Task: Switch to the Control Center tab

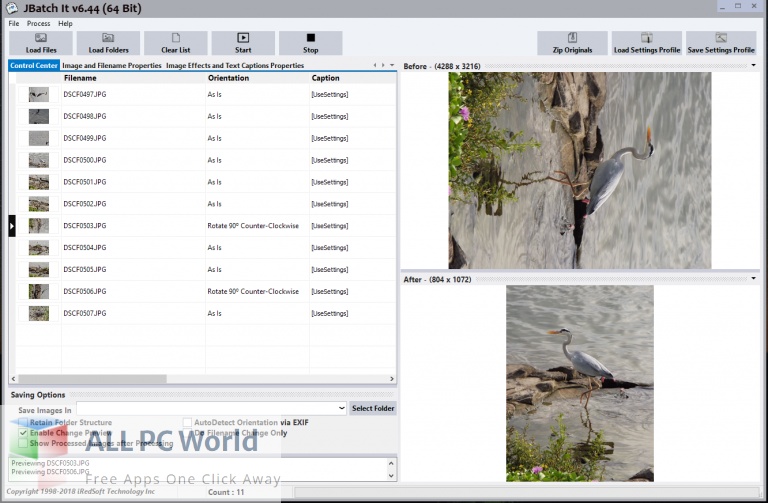Action: [x=34, y=65]
